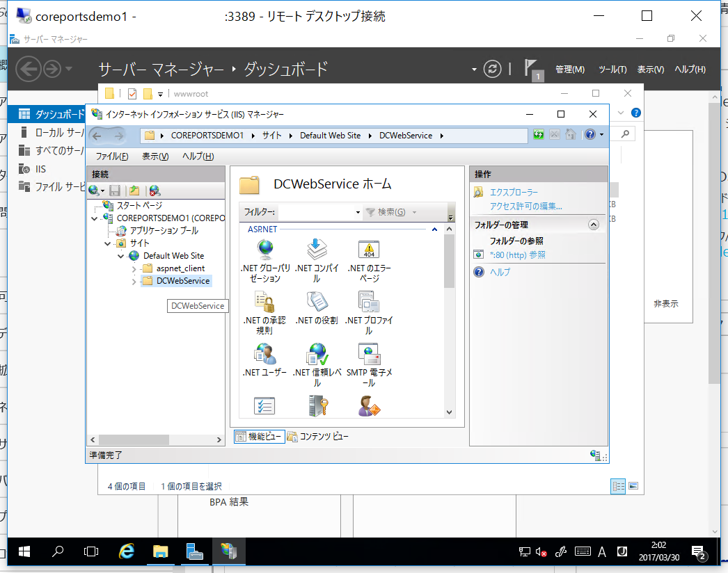The image size is (728, 573).
Task: Open File Explorer from the taskbar
Action: (160, 551)
